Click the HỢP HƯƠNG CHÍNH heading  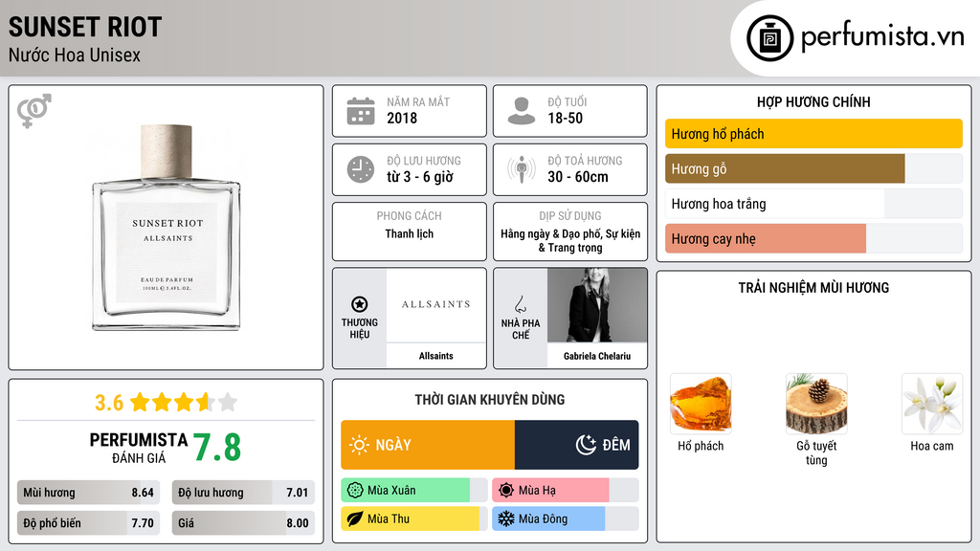(813, 101)
